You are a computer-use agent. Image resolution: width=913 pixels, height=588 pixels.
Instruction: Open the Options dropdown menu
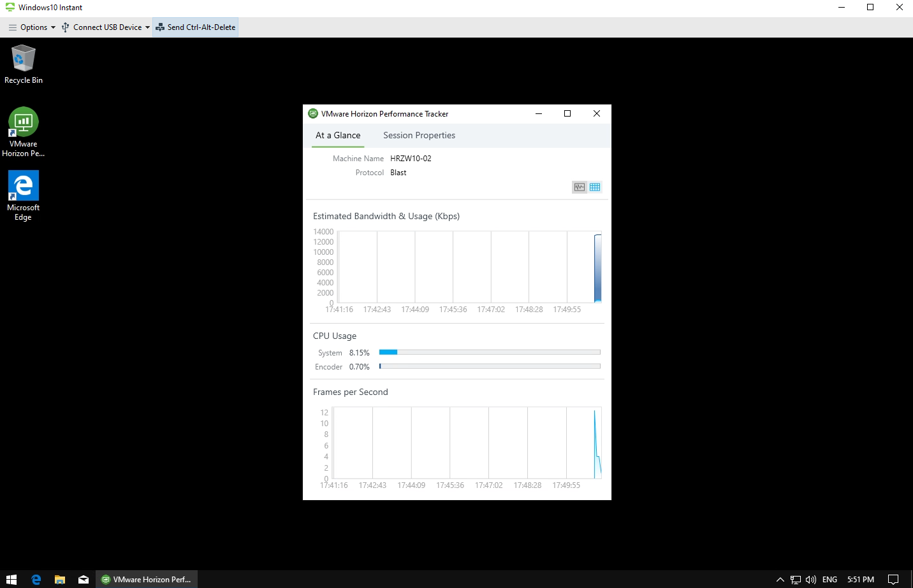tap(32, 27)
